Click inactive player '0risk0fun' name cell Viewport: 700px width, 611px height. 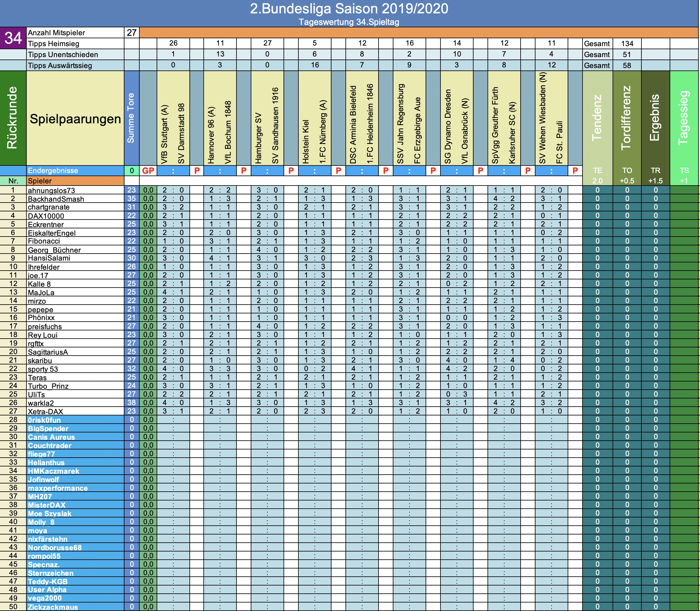(x=75, y=420)
